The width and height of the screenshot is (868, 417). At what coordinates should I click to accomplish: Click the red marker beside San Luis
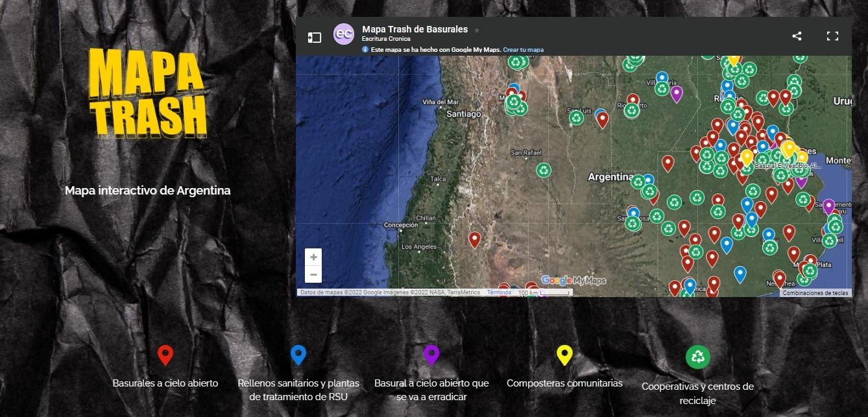click(603, 119)
